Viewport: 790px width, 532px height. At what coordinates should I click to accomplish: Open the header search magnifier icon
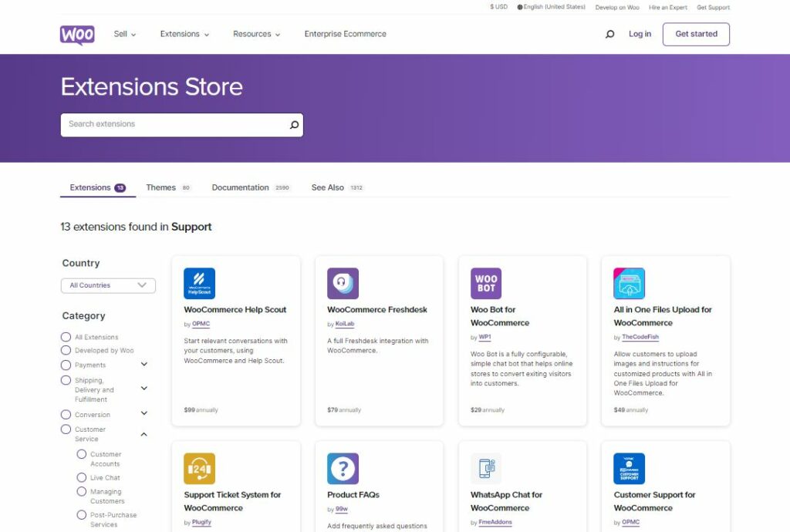point(609,34)
